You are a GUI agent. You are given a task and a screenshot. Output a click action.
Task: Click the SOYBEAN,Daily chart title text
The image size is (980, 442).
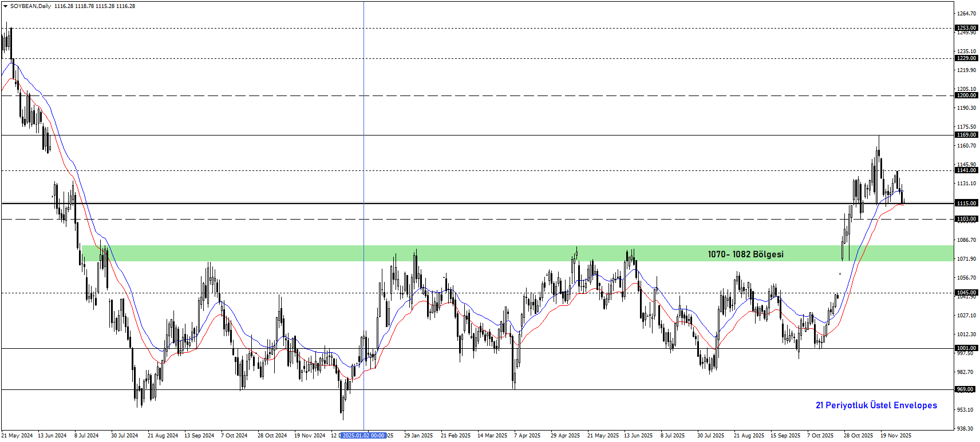30,6
